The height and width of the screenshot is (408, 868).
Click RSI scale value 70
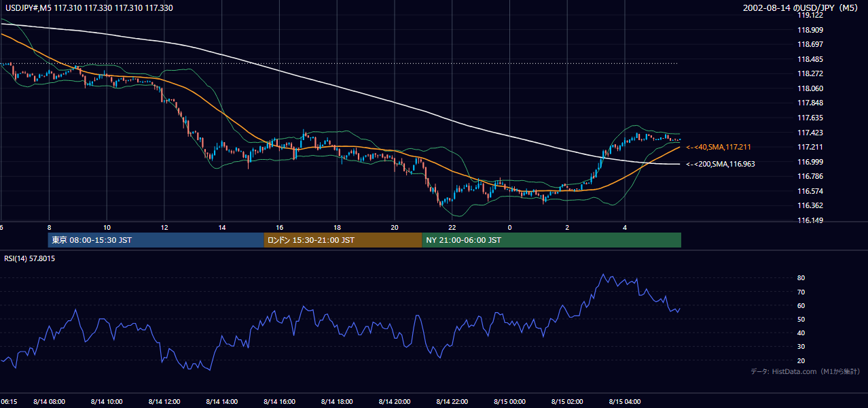pos(801,292)
